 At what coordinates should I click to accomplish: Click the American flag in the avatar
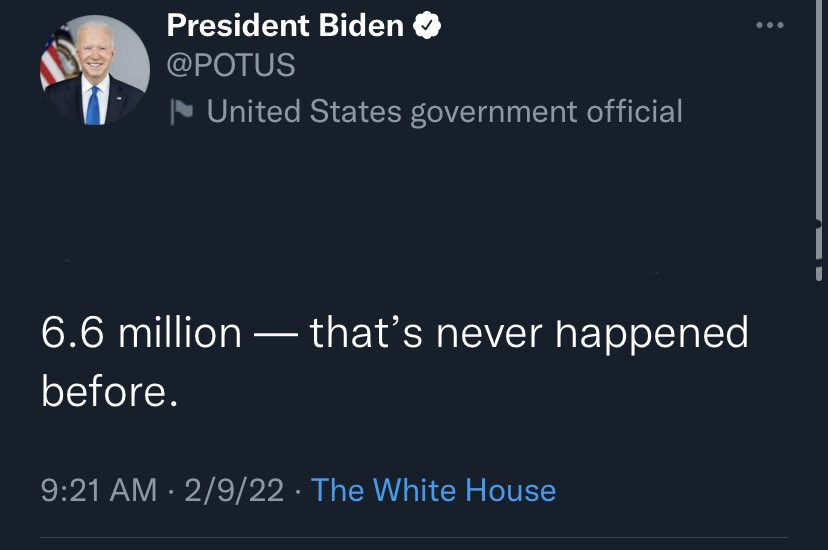56,60
